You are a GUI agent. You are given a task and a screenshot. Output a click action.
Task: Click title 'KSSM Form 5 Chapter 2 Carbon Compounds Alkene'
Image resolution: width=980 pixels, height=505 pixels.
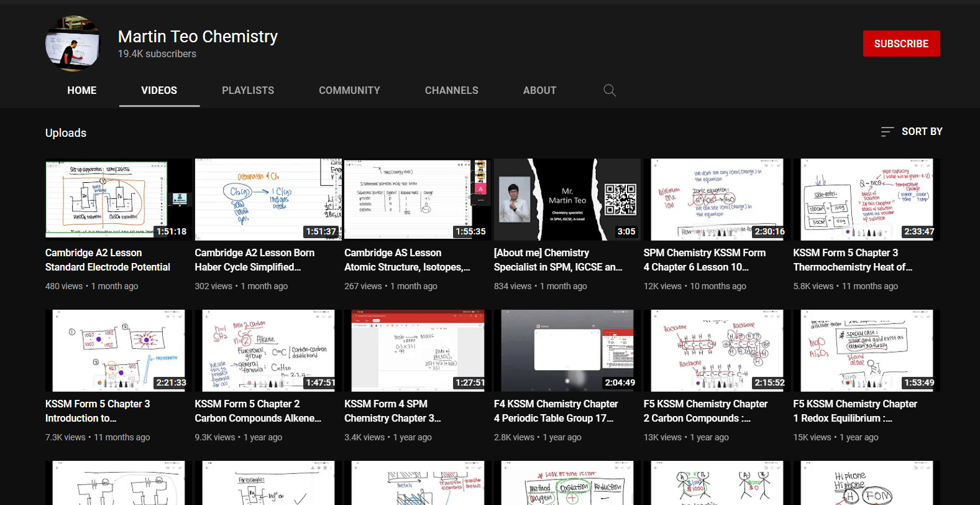pyautogui.click(x=258, y=411)
